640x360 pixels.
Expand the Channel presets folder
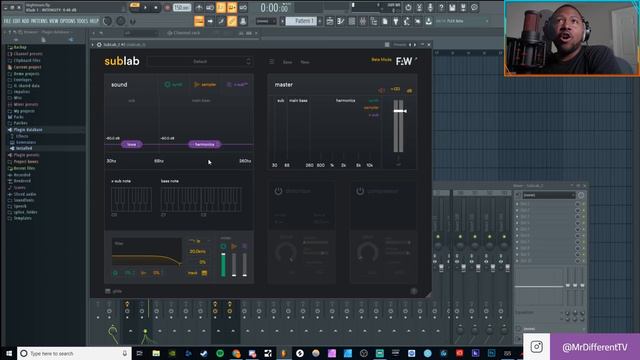pos(25,54)
